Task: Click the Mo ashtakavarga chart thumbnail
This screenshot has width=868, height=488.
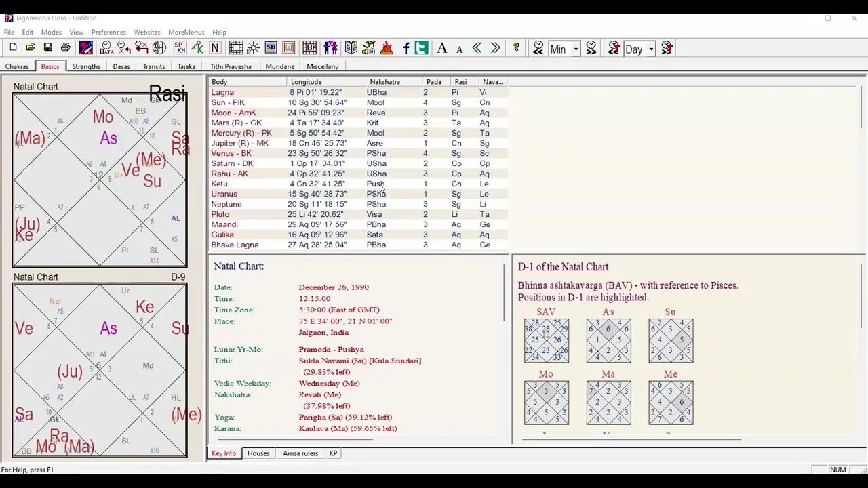Action: [547, 403]
